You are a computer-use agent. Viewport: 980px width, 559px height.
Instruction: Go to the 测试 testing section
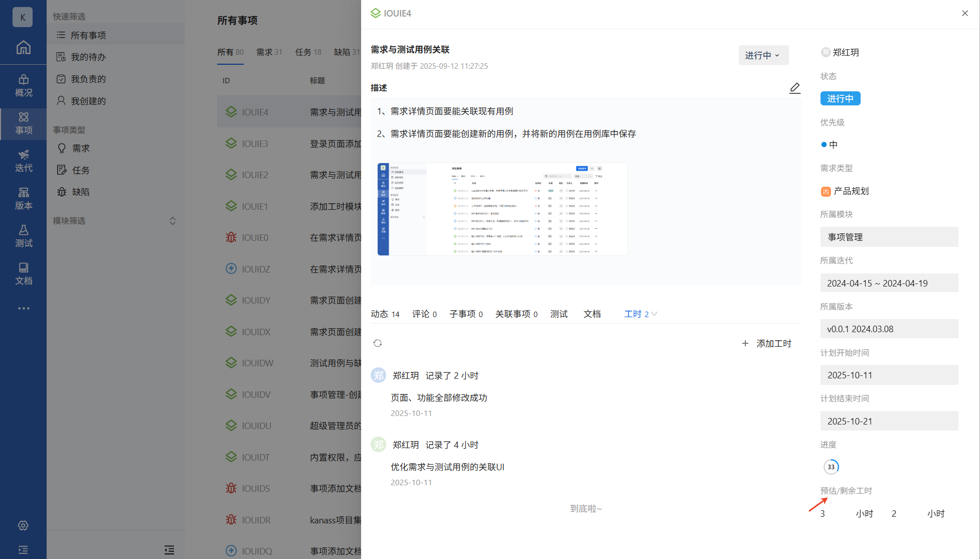coord(23,236)
